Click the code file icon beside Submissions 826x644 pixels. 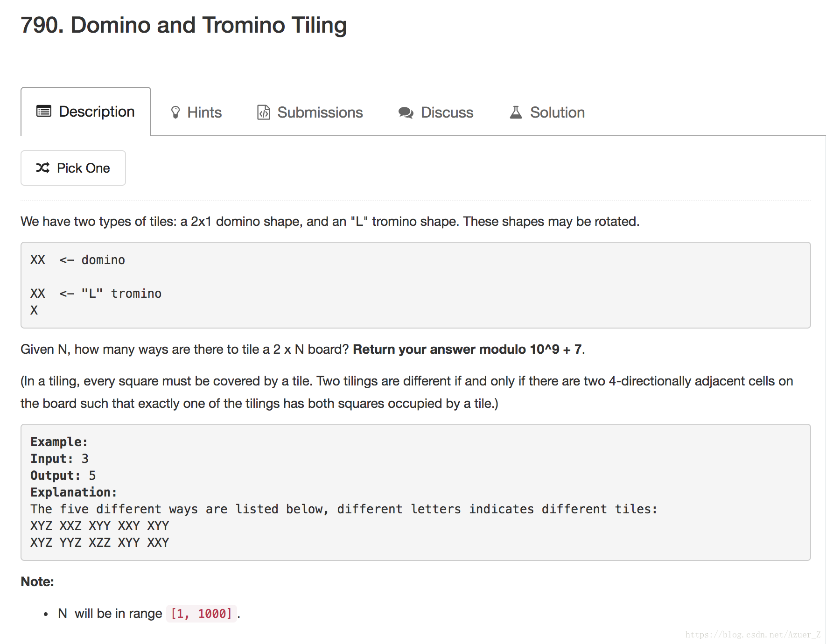coord(264,112)
